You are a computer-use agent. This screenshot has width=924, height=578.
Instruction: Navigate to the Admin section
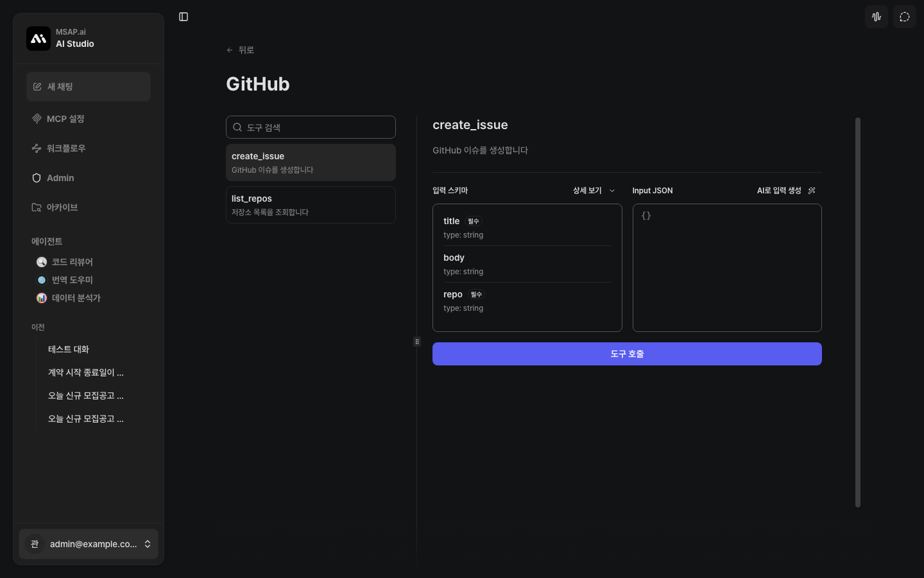[89, 178]
